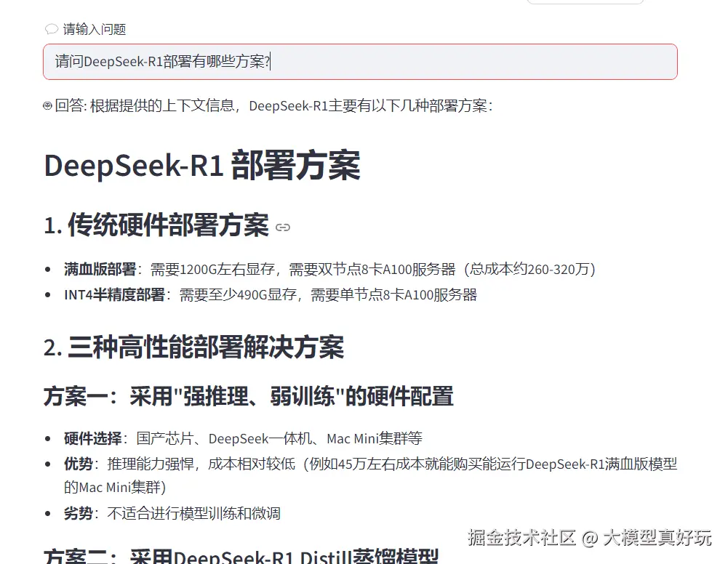Click the subheading 方案一 强推理、弱训练
Viewport: 728px width, 564px height.
tap(249, 396)
